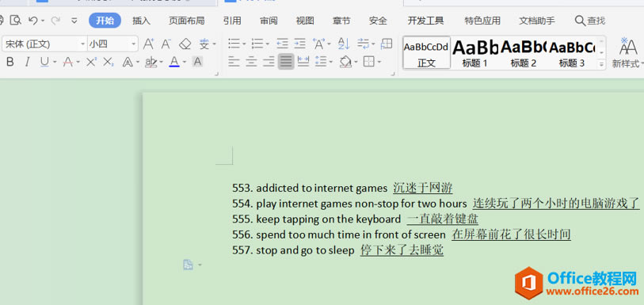Click the paragraph shading bucket icon
This screenshot has width=644, height=305.
coord(345,62)
